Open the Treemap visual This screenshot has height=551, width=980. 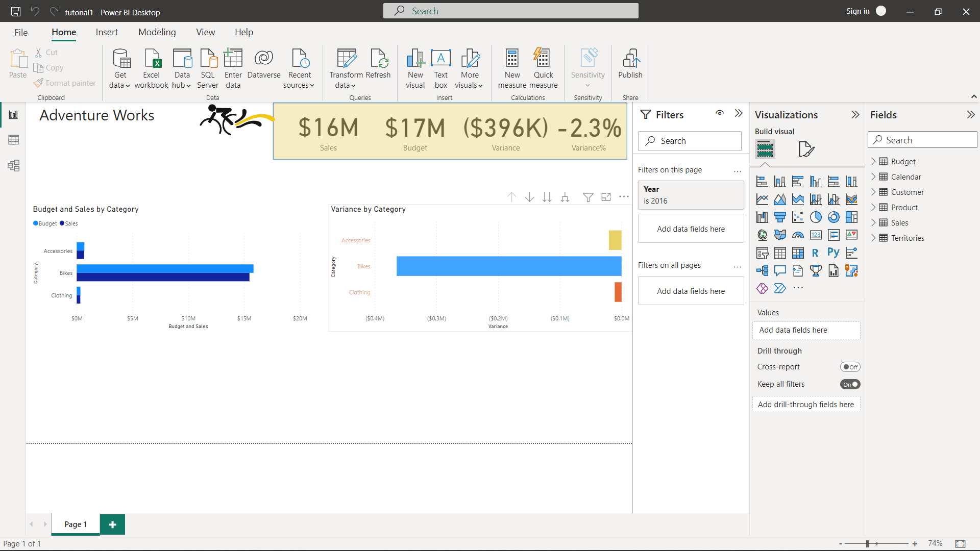point(851,217)
